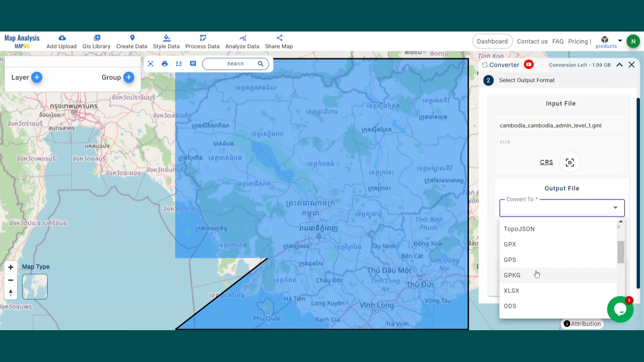Choose TopoJSON output format option

tap(519, 229)
